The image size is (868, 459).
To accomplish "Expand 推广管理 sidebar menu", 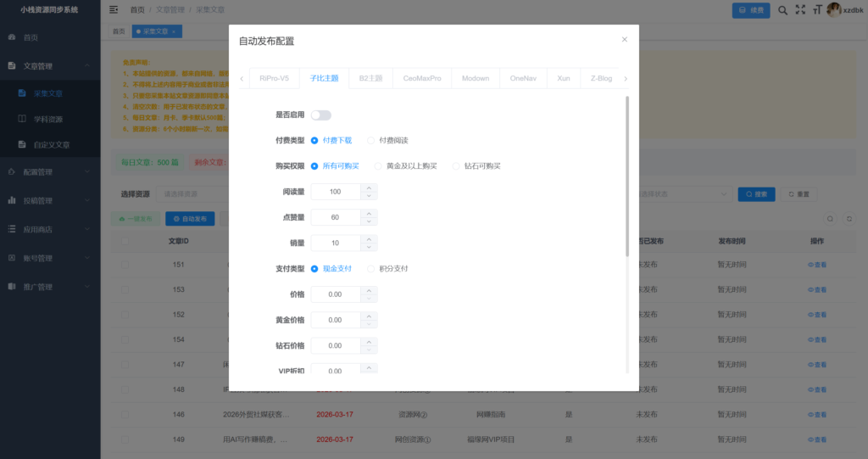I will tap(50, 287).
